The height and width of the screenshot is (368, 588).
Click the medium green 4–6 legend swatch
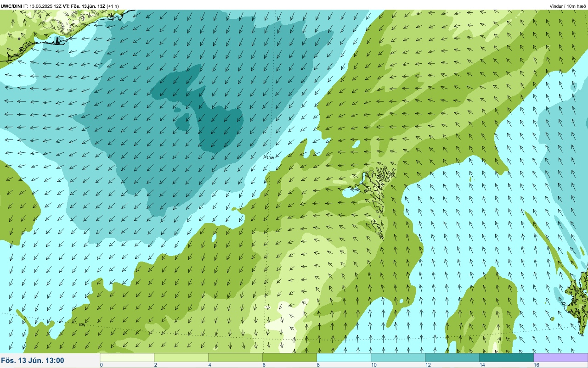click(236, 357)
